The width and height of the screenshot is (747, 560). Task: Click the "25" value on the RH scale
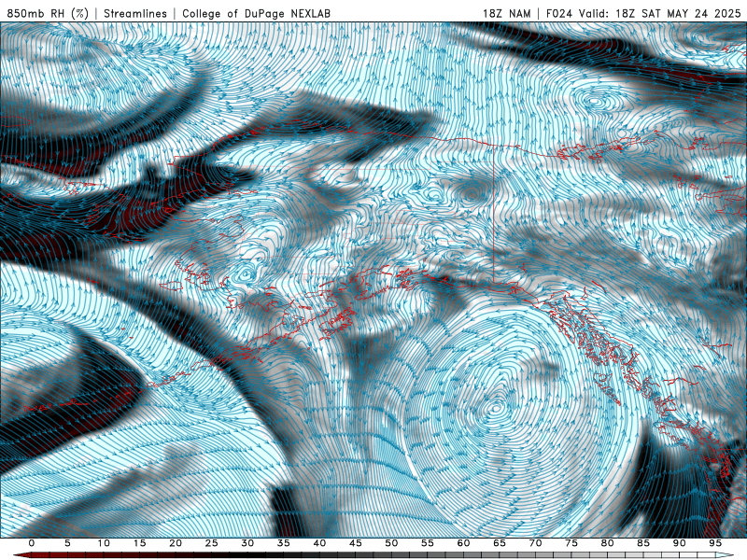tap(212, 543)
